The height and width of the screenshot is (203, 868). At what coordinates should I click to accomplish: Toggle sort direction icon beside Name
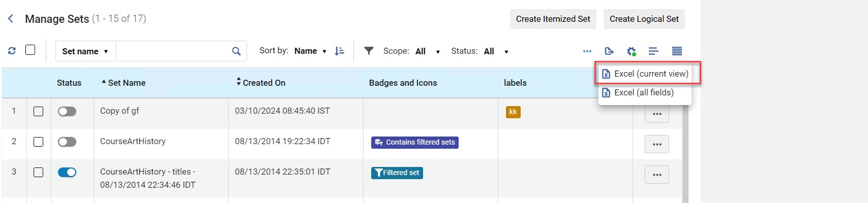point(340,51)
